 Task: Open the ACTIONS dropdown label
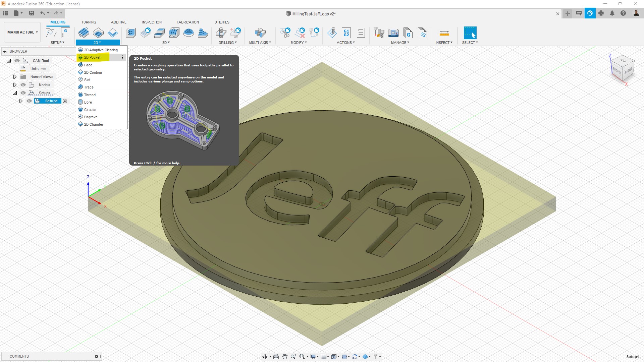[345, 43]
